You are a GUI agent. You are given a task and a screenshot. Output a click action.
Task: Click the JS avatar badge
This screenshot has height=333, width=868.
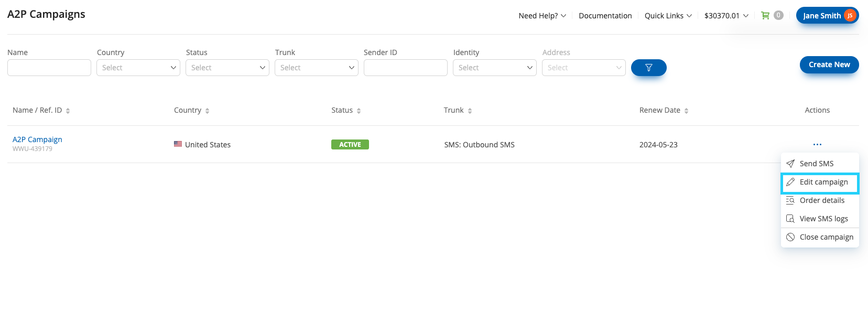[x=850, y=16]
